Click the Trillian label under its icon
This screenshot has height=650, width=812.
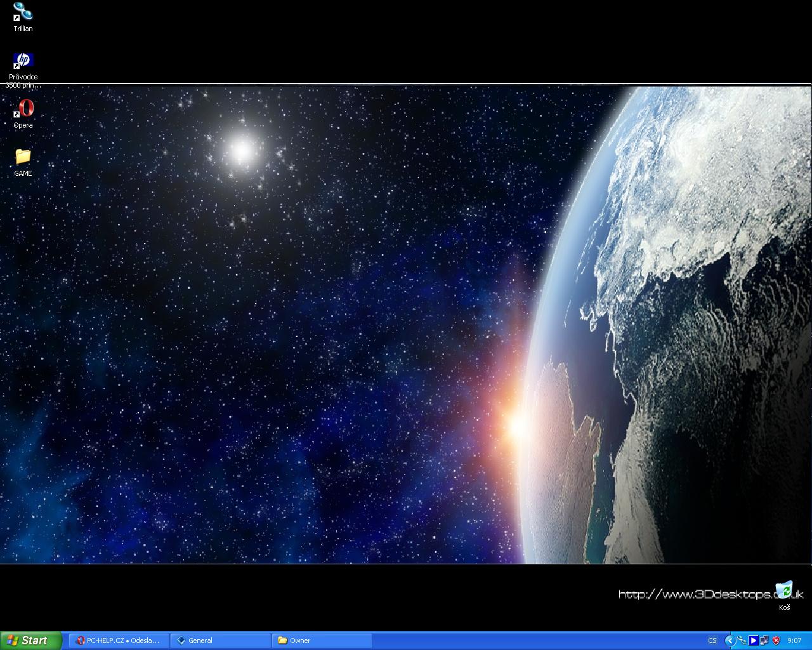click(x=23, y=29)
